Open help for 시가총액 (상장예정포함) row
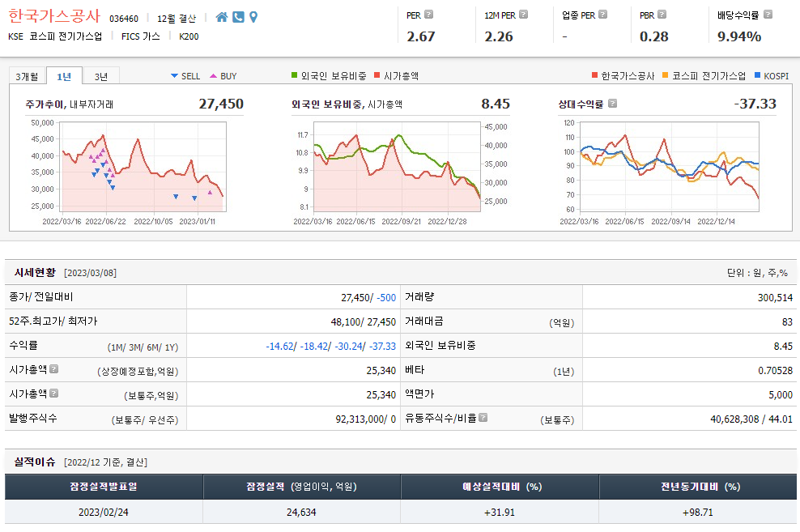 point(54,368)
